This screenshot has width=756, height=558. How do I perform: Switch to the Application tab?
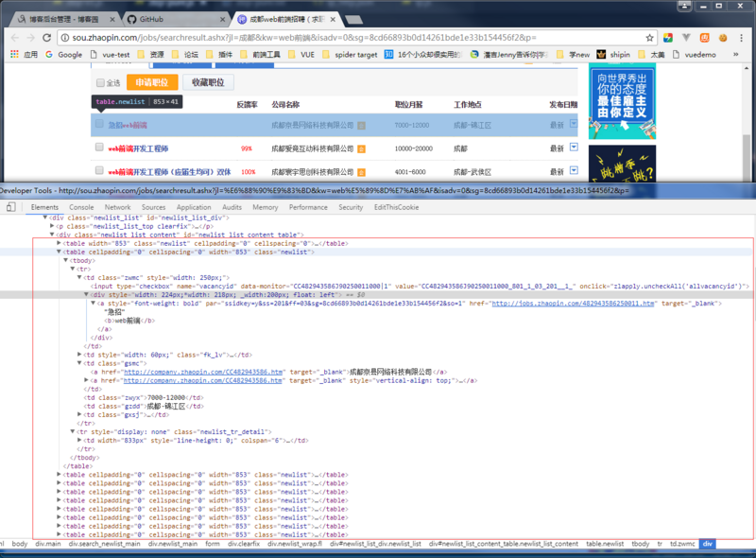[194, 207]
